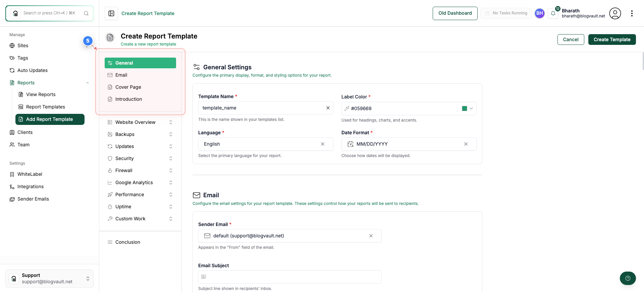This screenshot has height=293, width=644.
Task: Expand the Backups section chevron
Action: click(x=171, y=134)
